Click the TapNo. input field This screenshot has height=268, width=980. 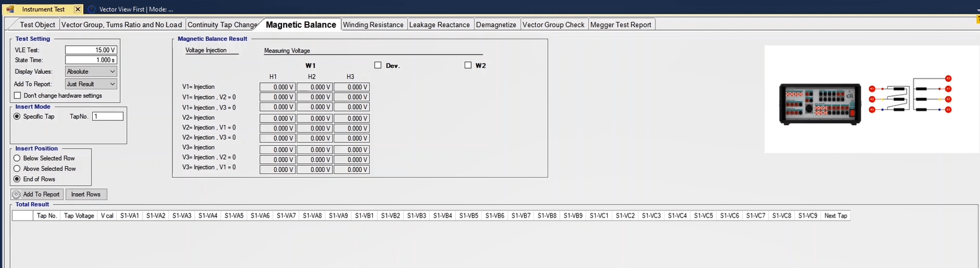pos(108,116)
